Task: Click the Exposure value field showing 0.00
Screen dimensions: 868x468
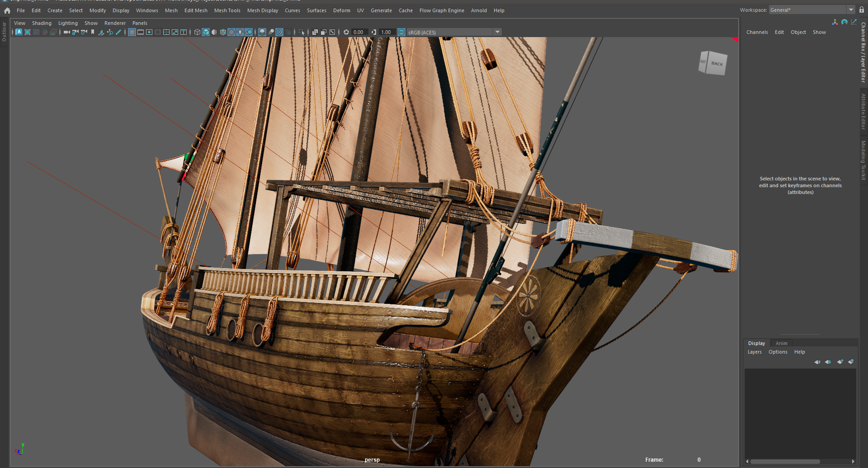Action: point(360,32)
